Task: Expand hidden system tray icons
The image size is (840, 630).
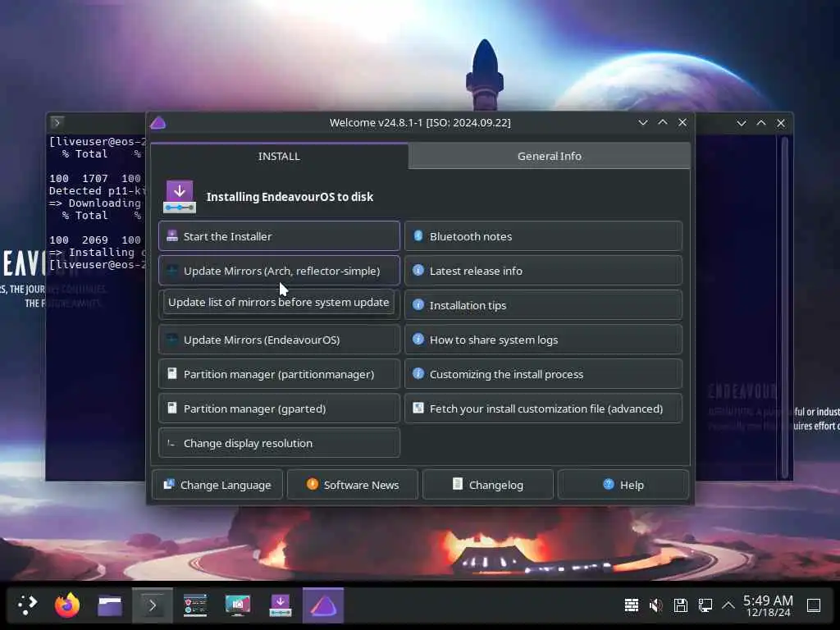Action: [x=728, y=605]
